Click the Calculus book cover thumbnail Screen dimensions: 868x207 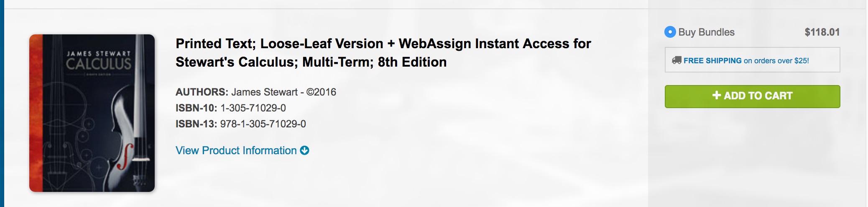pyautogui.click(x=92, y=113)
